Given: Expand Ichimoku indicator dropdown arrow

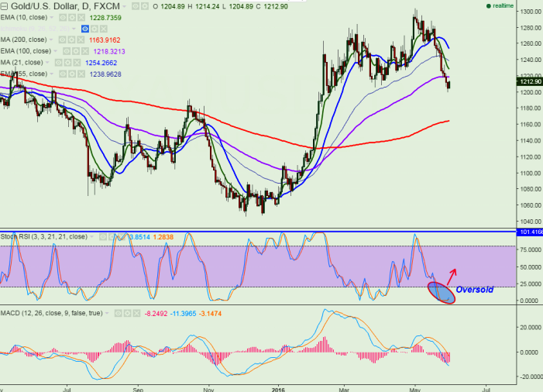Looking at the screenshot, I should pos(74,29).
